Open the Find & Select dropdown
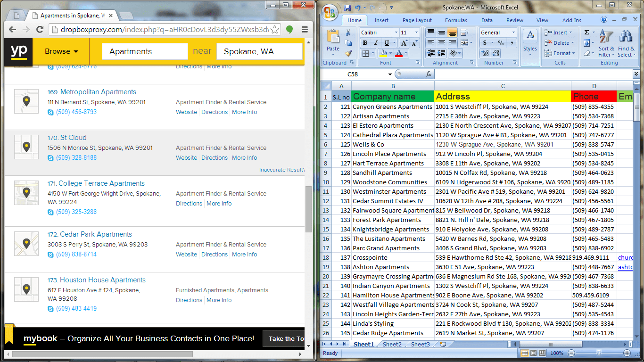 point(626,44)
